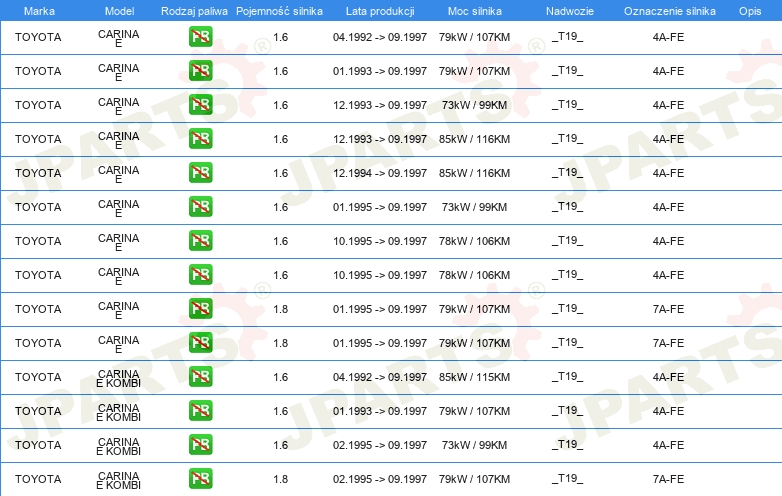Click fuel icon in Carina E Kombi 01.1993 row
Viewport: 782px width, 496px height.
tap(200, 410)
